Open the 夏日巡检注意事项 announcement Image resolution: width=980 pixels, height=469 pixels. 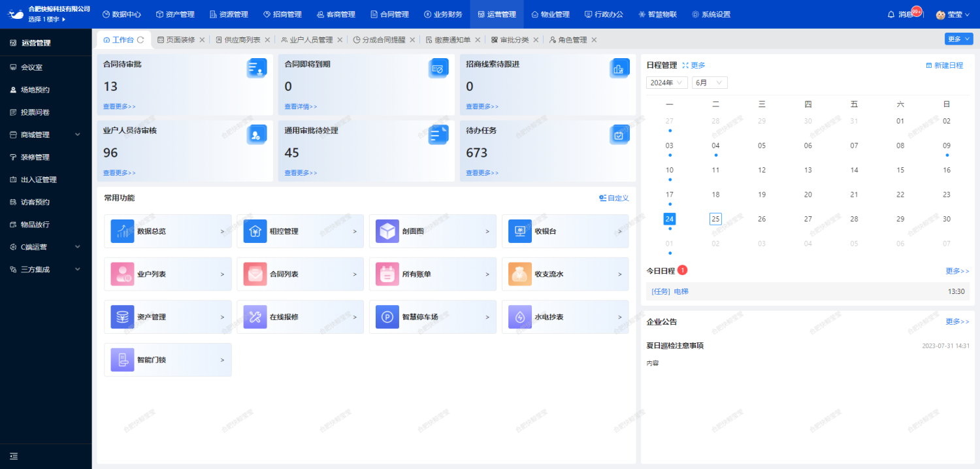tap(675, 346)
